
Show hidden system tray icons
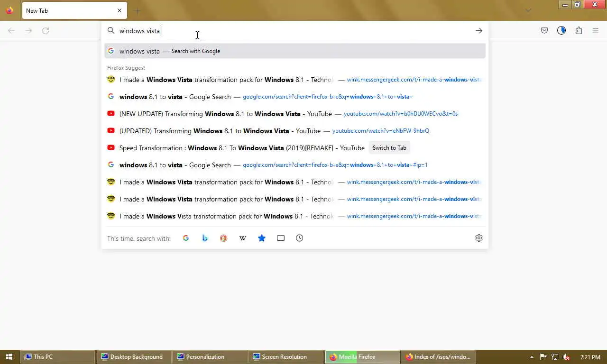(532, 357)
